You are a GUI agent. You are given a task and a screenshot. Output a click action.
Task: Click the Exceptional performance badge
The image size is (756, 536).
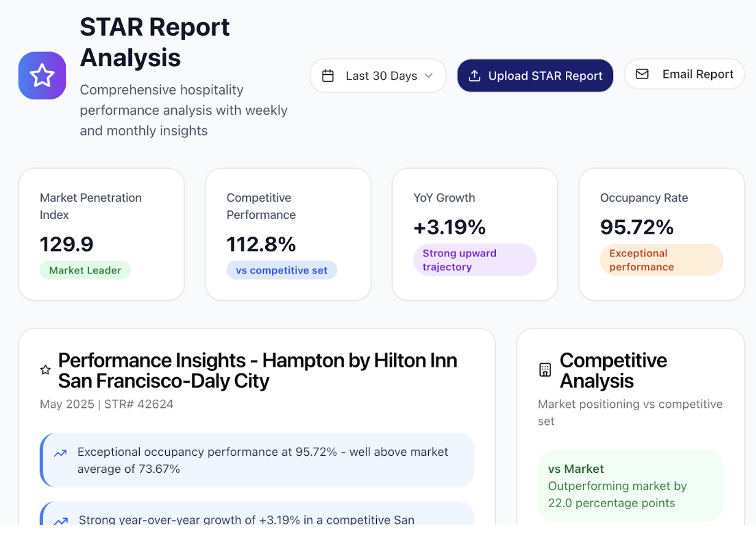point(661,259)
